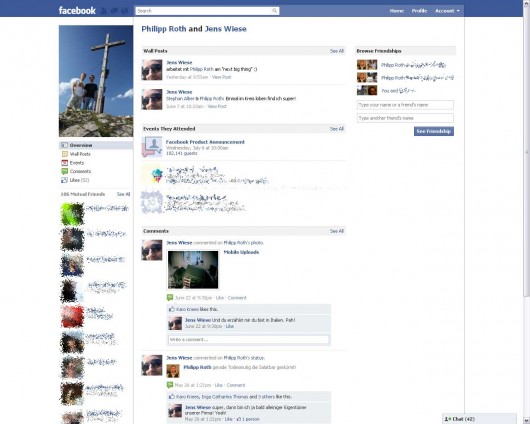Focus the Type another friend's name field
The height and width of the screenshot is (424, 530).
click(x=405, y=118)
